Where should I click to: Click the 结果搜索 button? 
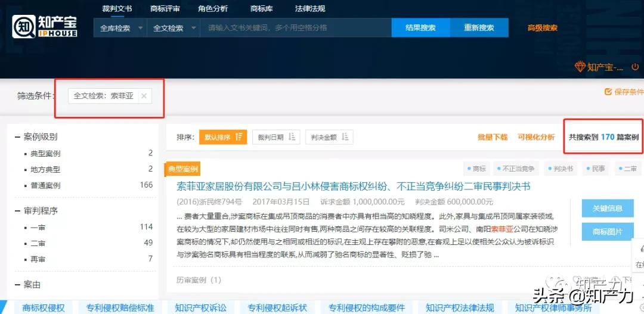tap(420, 28)
